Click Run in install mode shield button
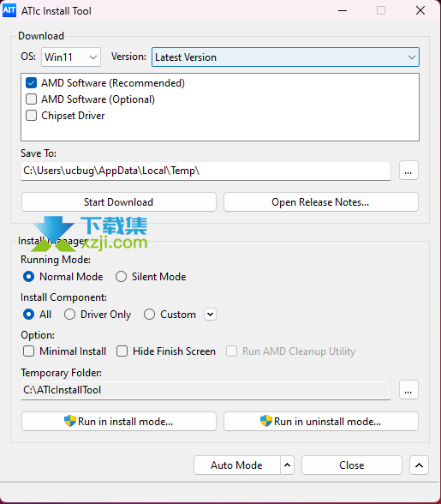The width and height of the screenshot is (441, 504). coord(119,421)
